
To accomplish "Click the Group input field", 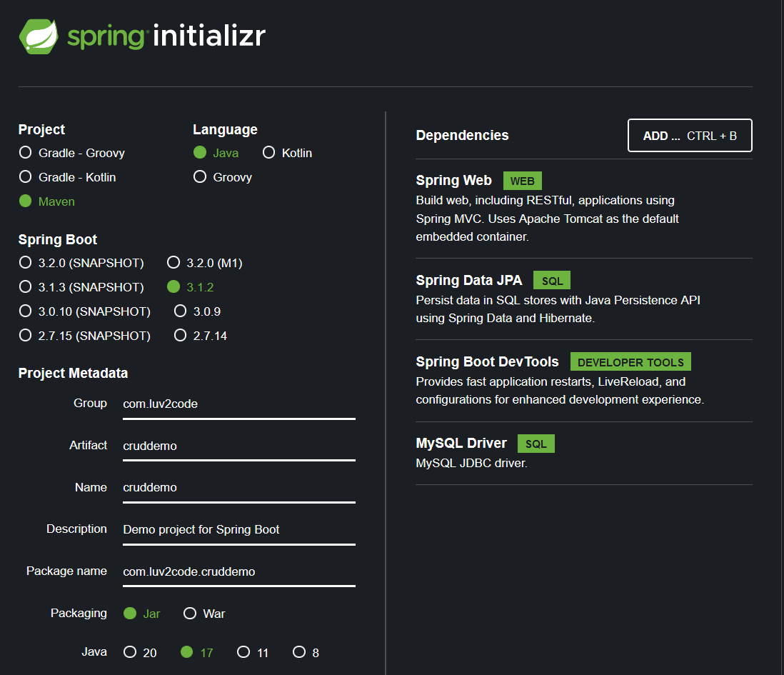I will click(239, 404).
